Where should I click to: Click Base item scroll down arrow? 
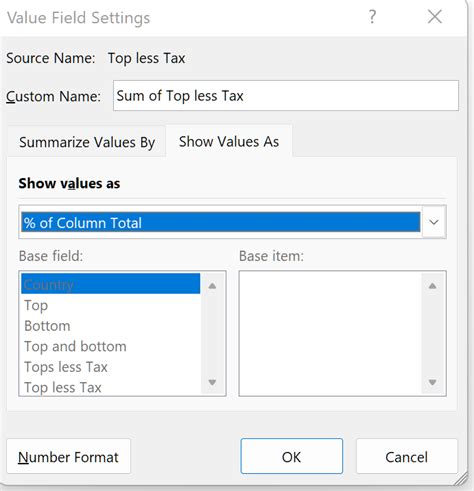click(432, 382)
